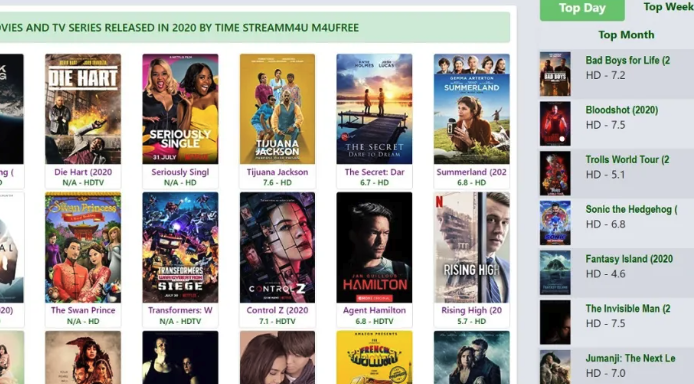694x384 pixels.
Task: Switch to the Top Day tab
Action: [582, 9]
